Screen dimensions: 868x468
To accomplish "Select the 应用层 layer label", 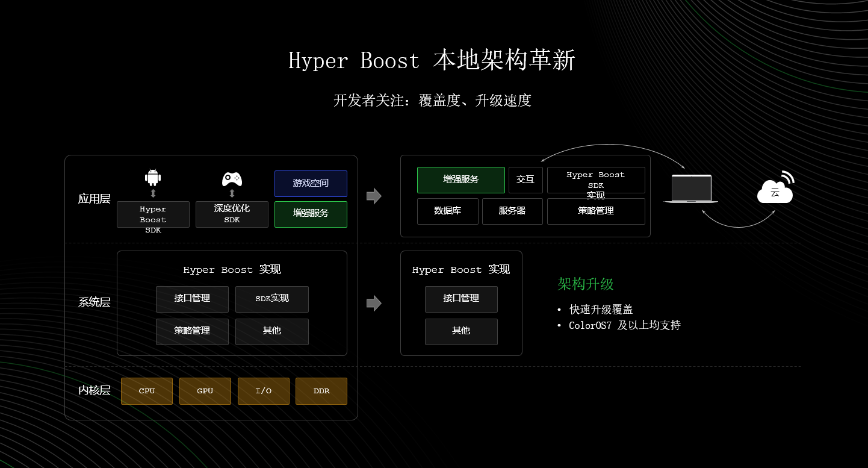I will pyautogui.click(x=94, y=199).
